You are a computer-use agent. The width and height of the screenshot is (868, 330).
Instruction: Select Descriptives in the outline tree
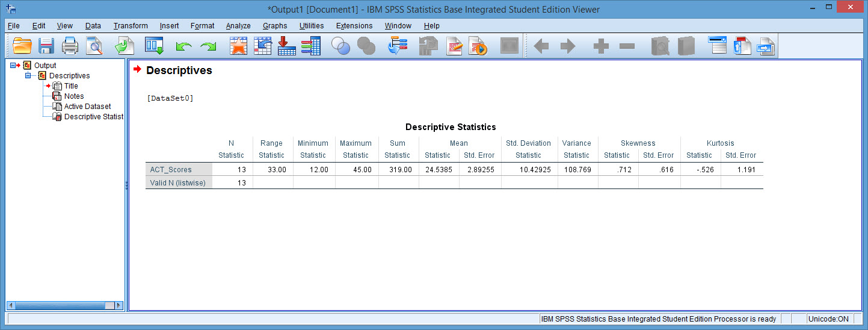click(69, 75)
